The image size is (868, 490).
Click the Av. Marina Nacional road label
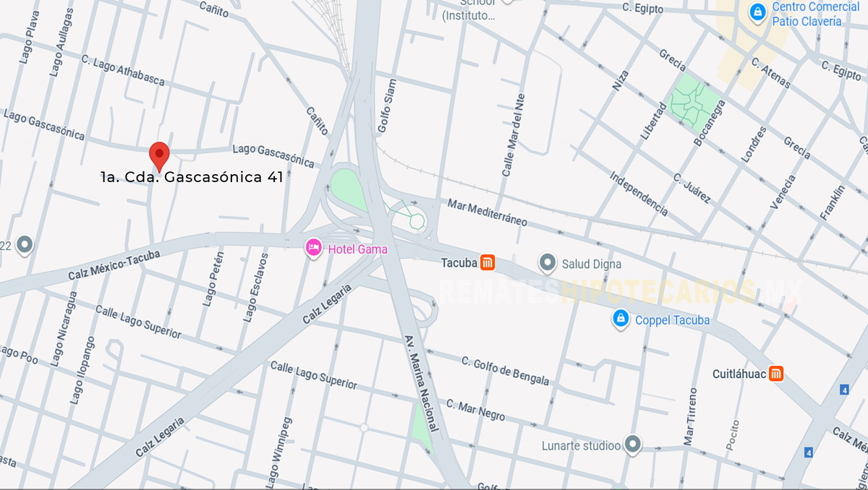point(423,384)
